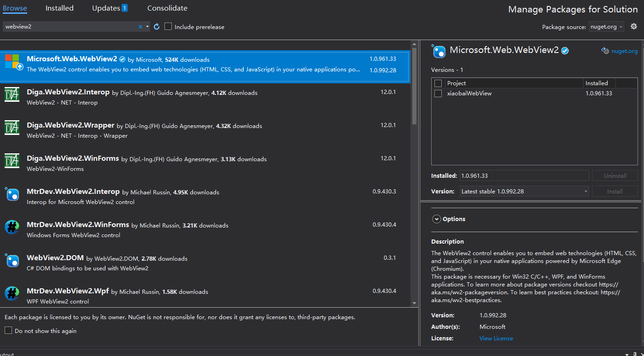Clear the webview2 search text

tap(141, 27)
